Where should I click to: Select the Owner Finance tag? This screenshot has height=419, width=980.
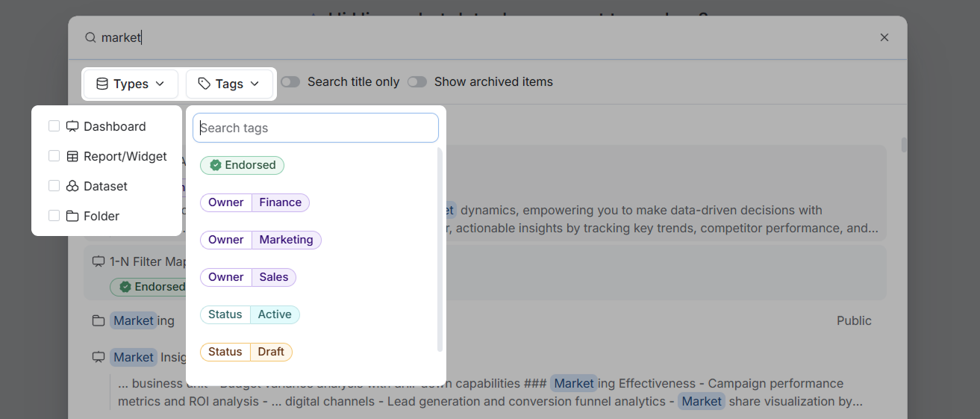click(x=255, y=202)
